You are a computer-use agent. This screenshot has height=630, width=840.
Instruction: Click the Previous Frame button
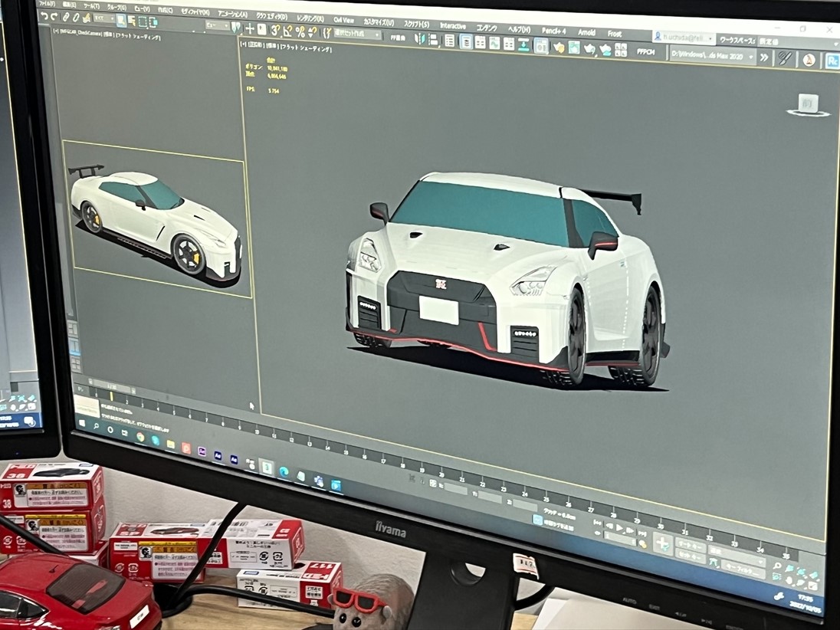(609, 526)
